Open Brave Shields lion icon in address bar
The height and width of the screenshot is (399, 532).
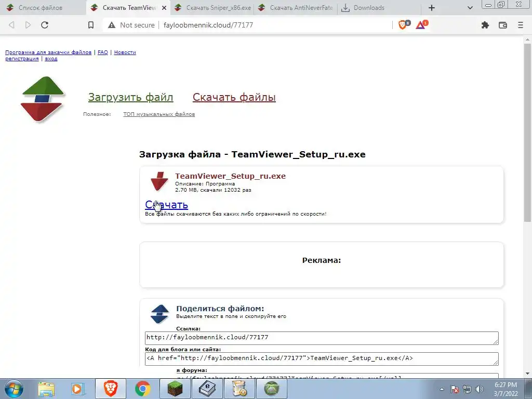[x=404, y=24]
